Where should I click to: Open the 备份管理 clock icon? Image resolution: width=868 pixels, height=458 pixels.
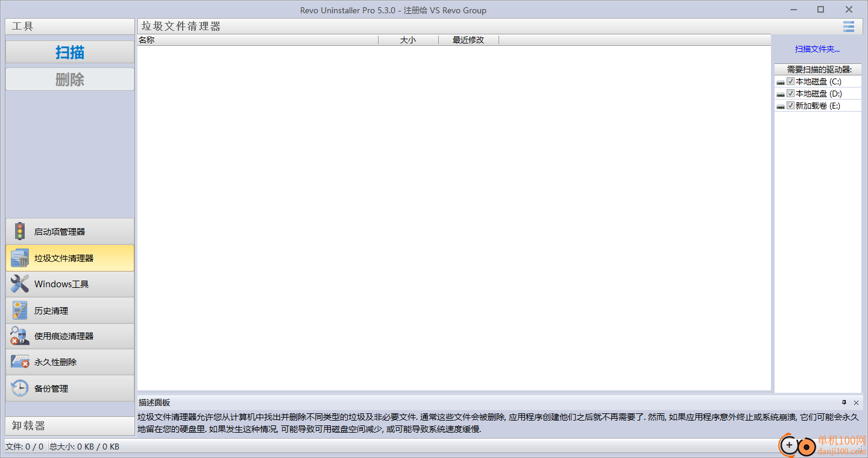pyautogui.click(x=20, y=388)
